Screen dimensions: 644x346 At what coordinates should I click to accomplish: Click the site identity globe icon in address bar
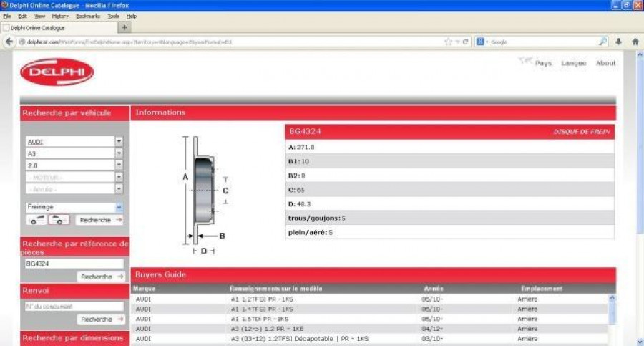tap(21, 42)
